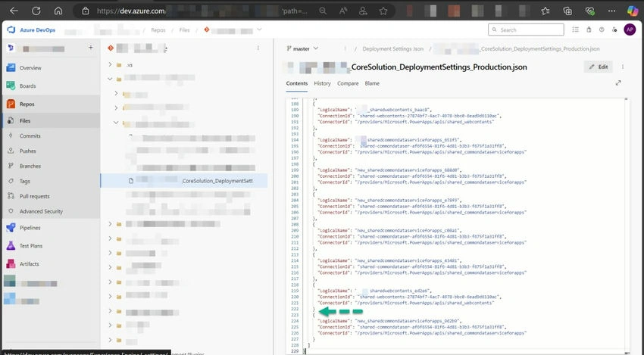Screen dimensions: 644x355
Task: Click the Edit button for the file
Action: (x=599, y=67)
